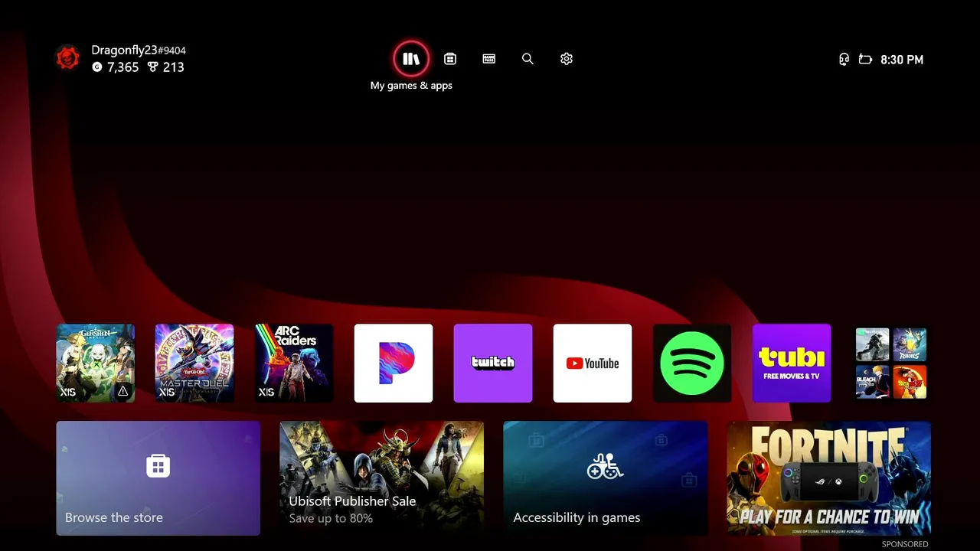
Task: Open the Spotify app tile
Action: point(692,364)
